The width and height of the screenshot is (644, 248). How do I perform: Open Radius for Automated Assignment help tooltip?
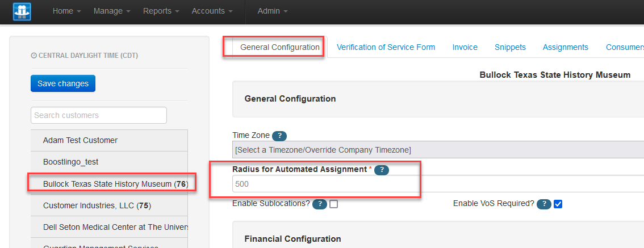382,170
